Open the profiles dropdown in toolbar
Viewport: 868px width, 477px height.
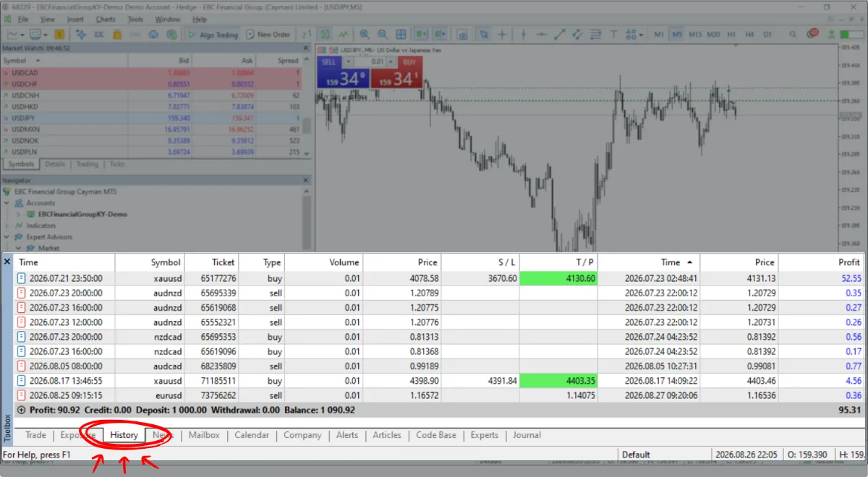pyautogui.click(x=46, y=34)
